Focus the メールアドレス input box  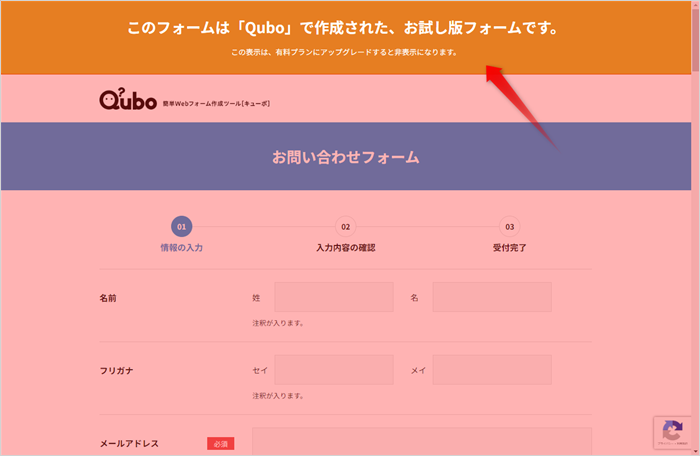tap(421, 442)
